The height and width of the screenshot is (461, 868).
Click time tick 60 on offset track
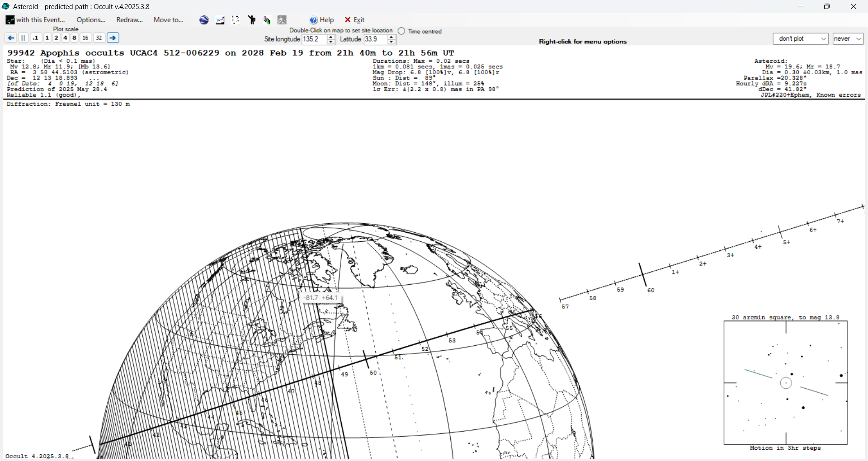[651, 290]
